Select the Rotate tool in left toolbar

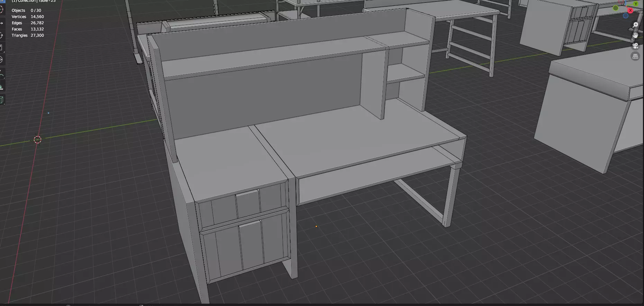pyautogui.click(x=2, y=35)
